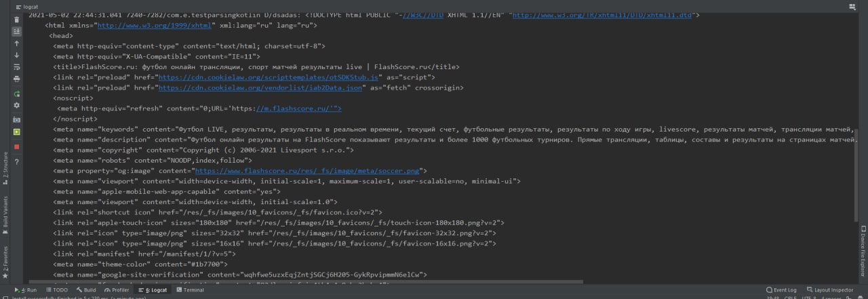
Task: Open the Event Log panel
Action: 781,290
